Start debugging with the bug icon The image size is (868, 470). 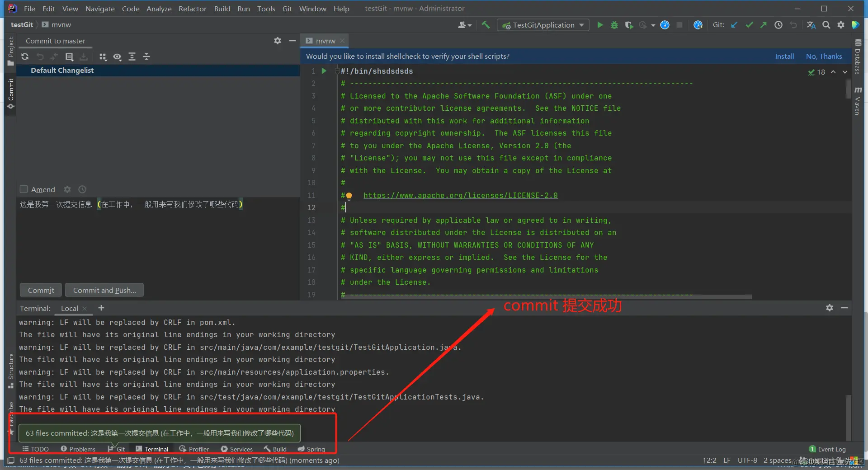(x=614, y=25)
